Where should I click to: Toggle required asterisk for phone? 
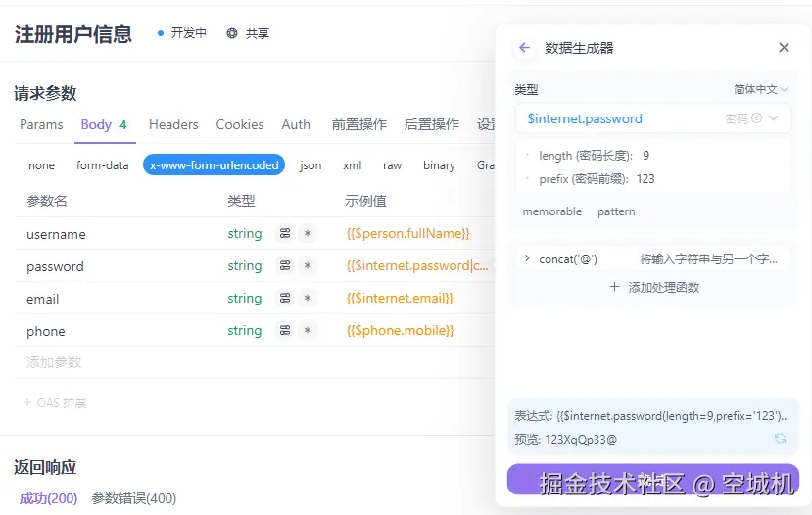point(308,330)
